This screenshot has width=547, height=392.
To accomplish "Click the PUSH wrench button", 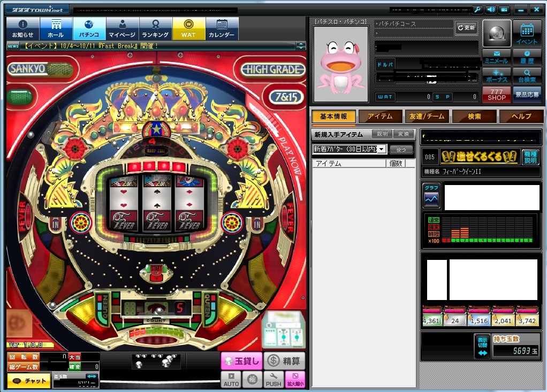I will coord(273,380).
